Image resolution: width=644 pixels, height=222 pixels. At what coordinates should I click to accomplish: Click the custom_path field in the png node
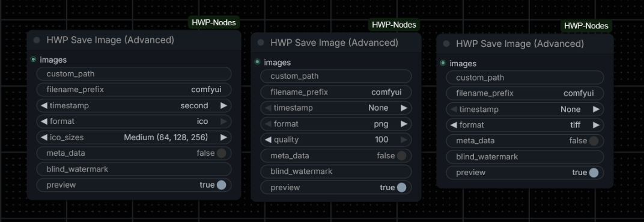click(336, 76)
